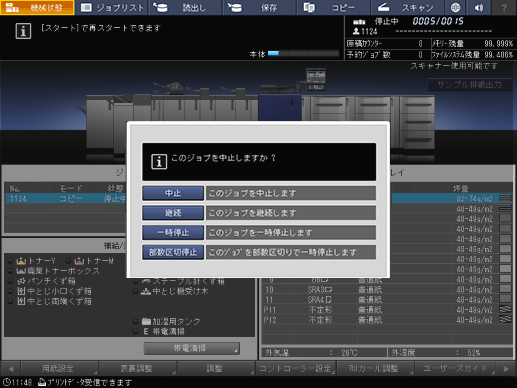The height and width of the screenshot is (388, 517).
Task: Open the 帯電清掃 button menu
Action: click(x=191, y=348)
